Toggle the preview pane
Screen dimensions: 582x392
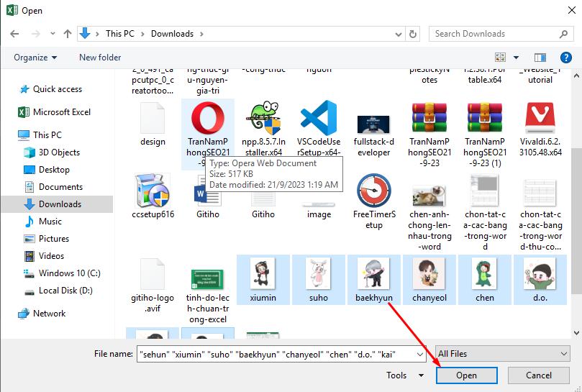click(x=540, y=57)
